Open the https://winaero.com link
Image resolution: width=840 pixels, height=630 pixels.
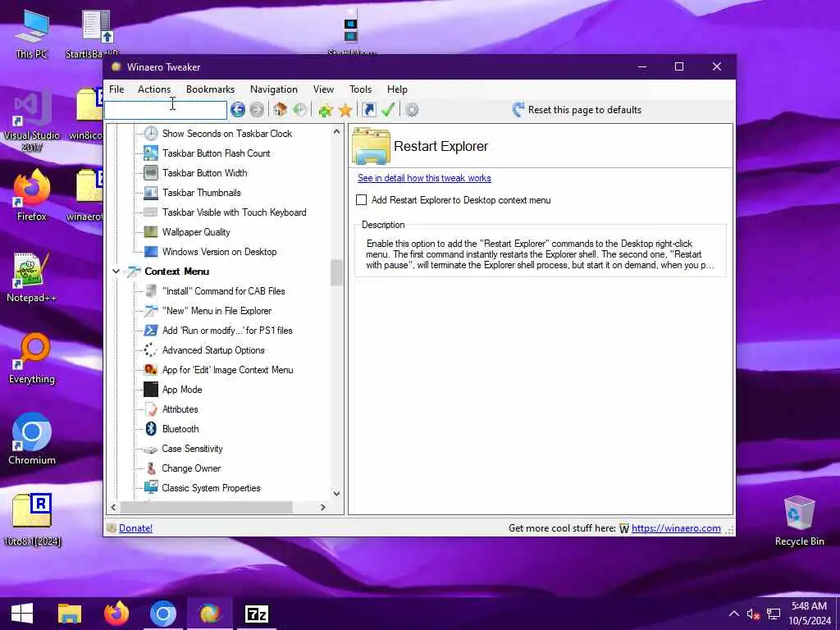[676, 528]
